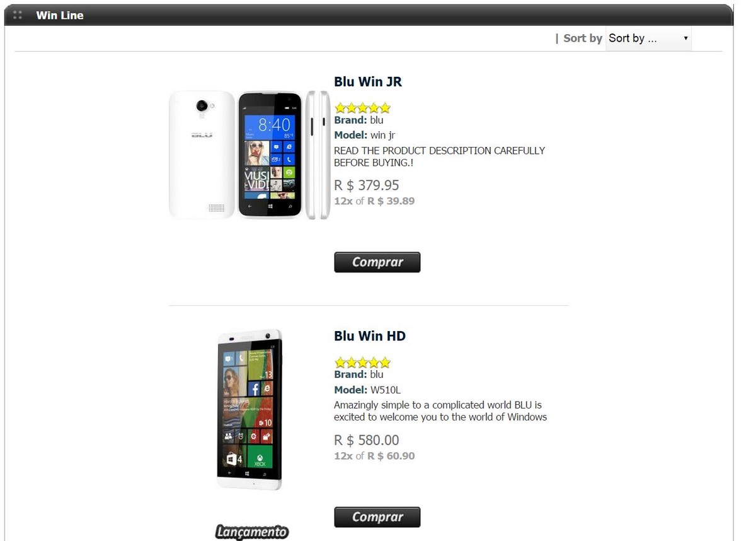Open the Blu Win HD phone image
This screenshot has height=541, width=756.
point(249,410)
